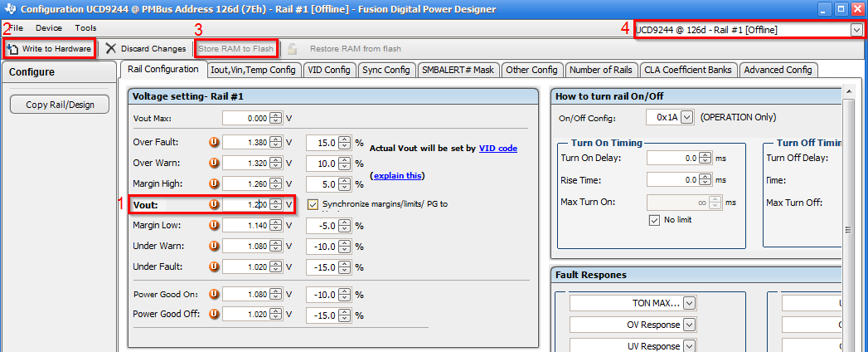The image size is (868, 352).
Task: Click the Turn On Delay value field
Action: click(672, 158)
